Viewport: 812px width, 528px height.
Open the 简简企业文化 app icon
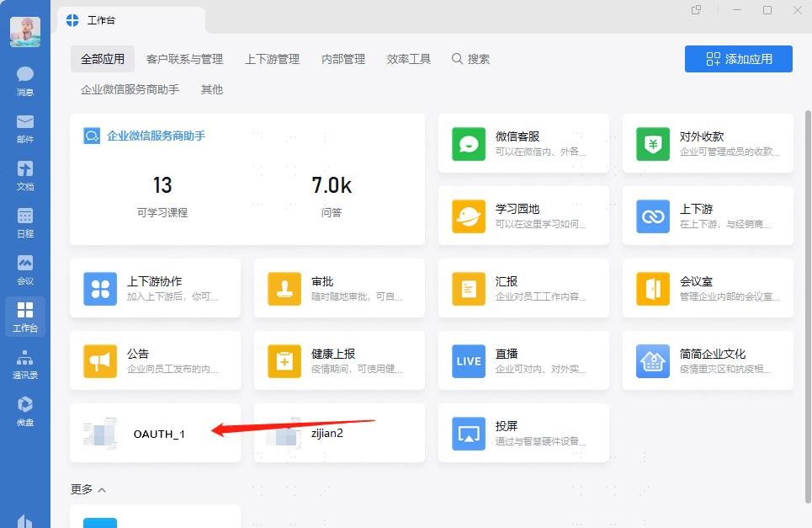(x=652, y=361)
